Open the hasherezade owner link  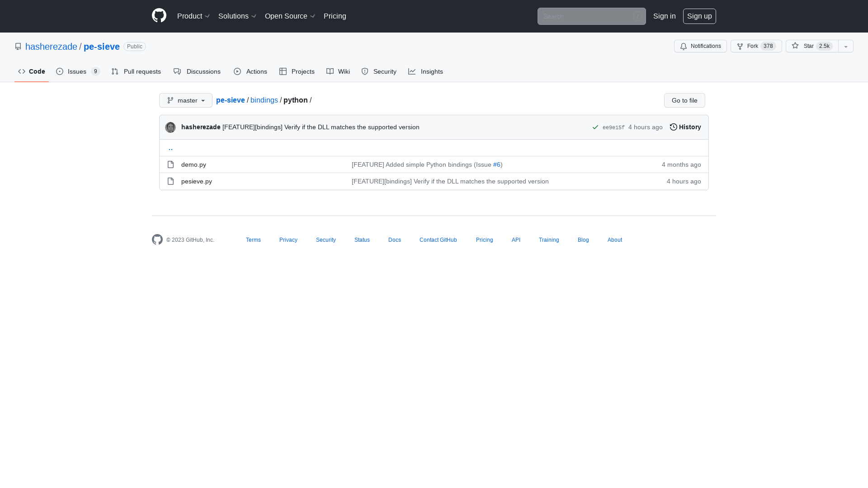click(x=51, y=47)
